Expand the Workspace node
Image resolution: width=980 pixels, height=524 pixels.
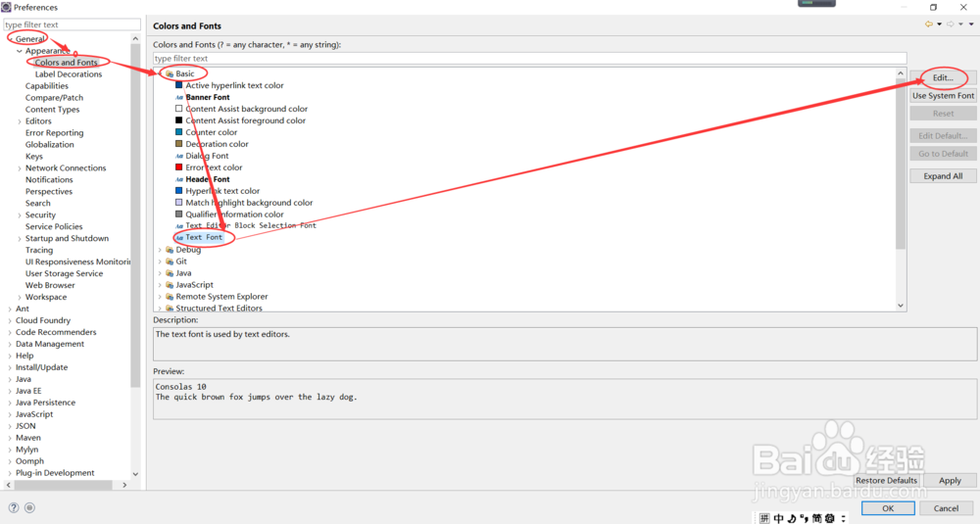coord(20,298)
